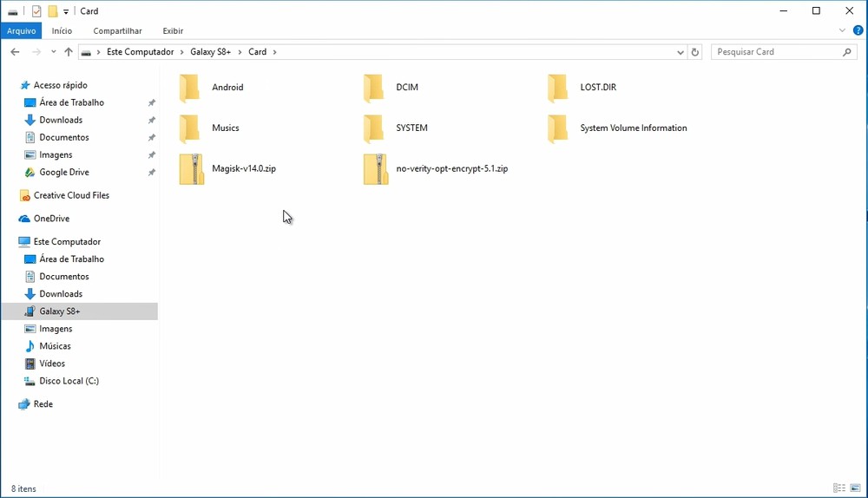Select the Magisk-v14.0.zip archive icon

point(192,169)
